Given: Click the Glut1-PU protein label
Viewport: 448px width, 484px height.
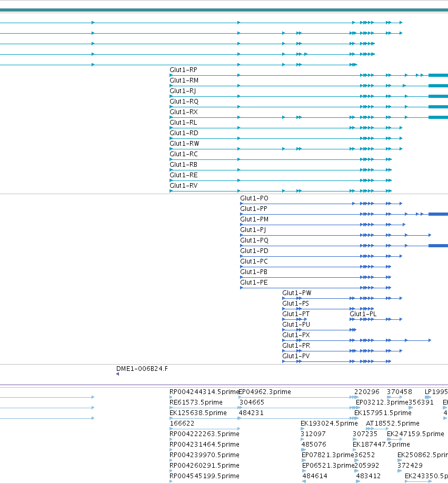Looking at the screenshot, I should tap(296, 324).
